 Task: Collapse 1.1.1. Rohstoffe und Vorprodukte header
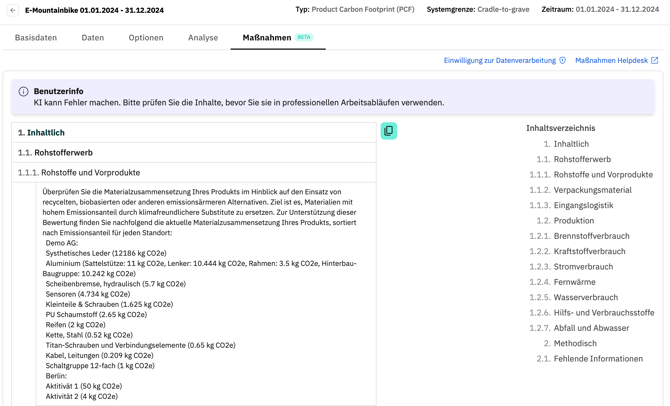pos(194,173)
